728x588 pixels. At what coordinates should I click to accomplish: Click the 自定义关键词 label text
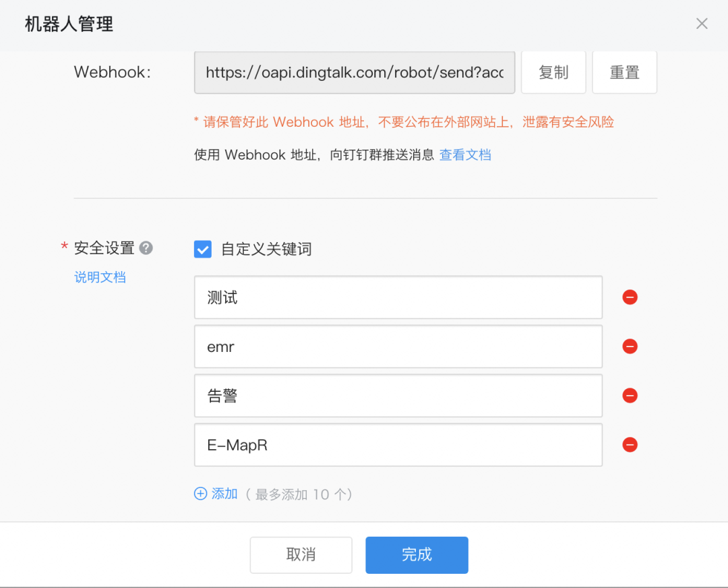point(266,249)
